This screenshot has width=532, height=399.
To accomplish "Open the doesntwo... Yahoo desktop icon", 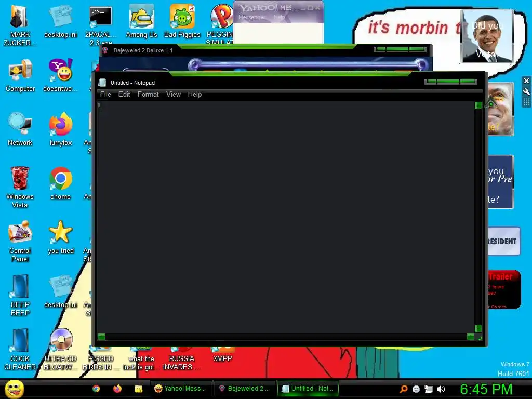I will [x=60, y=76].
